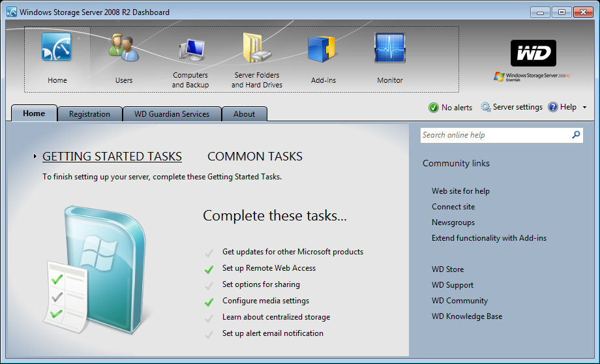The image size is (600, 364).
Task: Open the Add-ins puzzle icon
Action: pos(322,49)
